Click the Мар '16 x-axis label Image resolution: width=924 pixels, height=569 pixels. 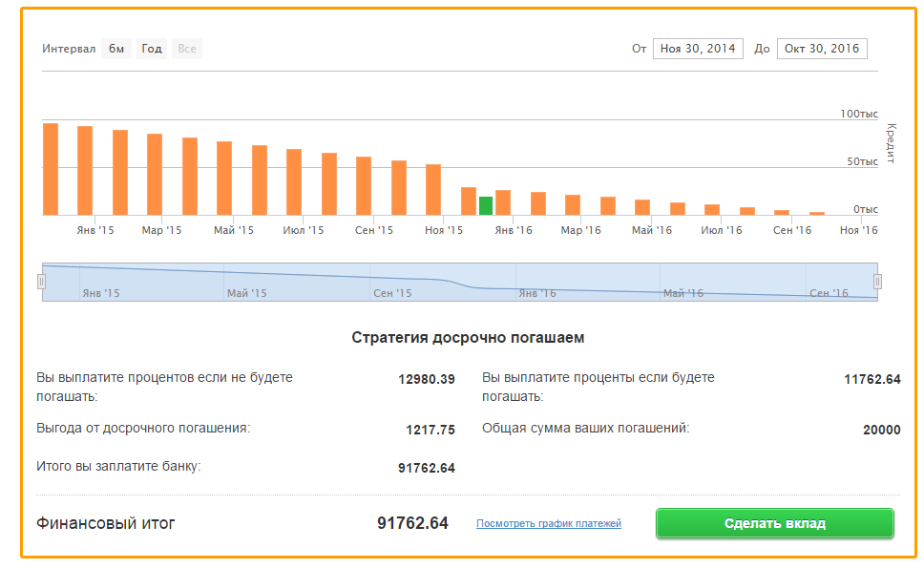pyautogui.click(x=580, y=230)
